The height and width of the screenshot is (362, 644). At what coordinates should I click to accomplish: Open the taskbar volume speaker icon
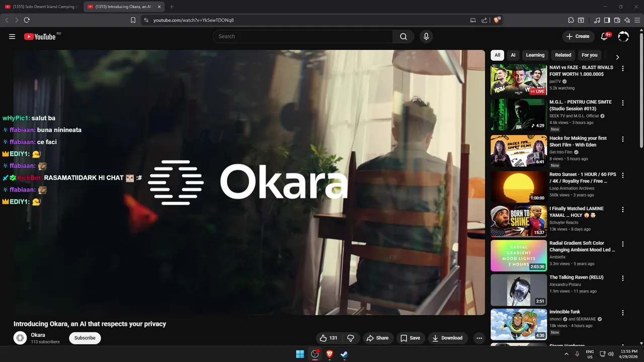tap(611, 354)
